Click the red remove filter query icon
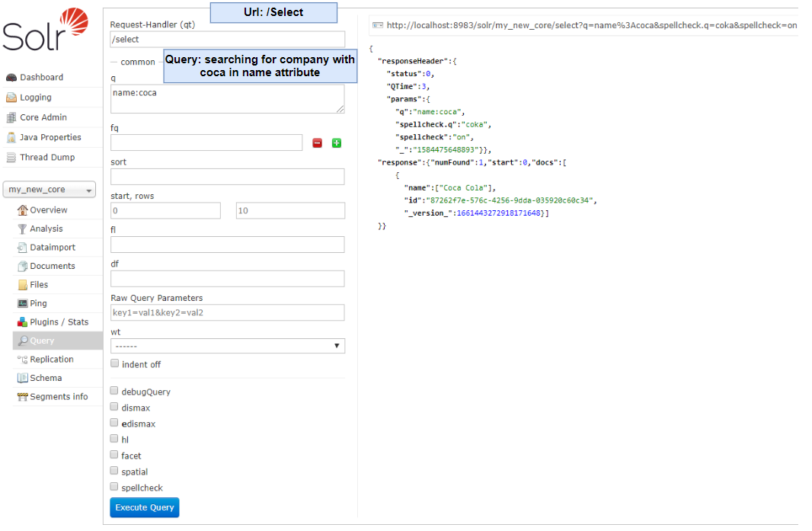The image size is (812, 531). [x=318, y=143]
